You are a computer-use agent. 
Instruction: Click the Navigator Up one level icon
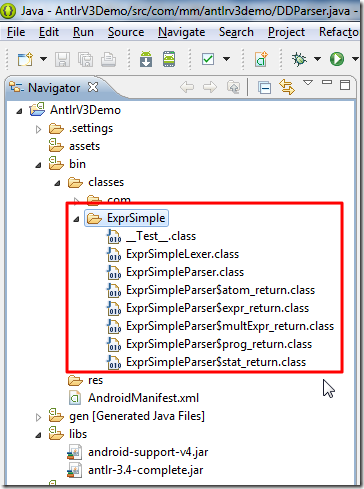pyautogui.click(x=233, y=87)
